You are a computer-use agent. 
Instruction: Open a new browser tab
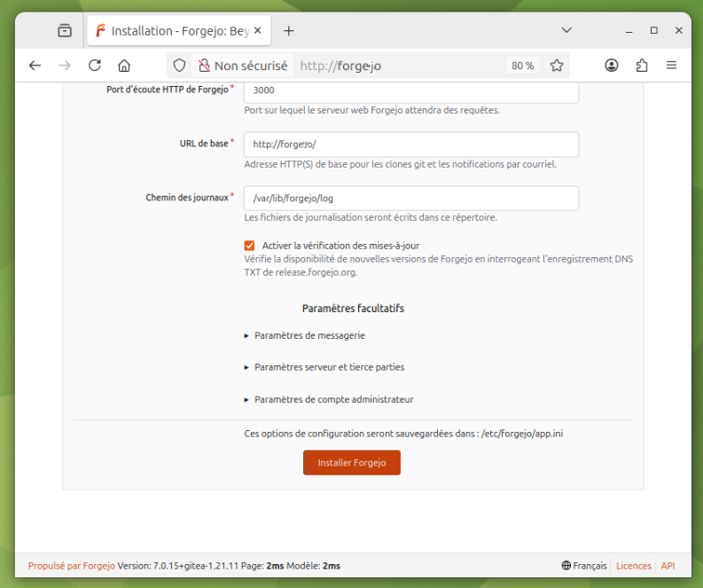[289, 30]
